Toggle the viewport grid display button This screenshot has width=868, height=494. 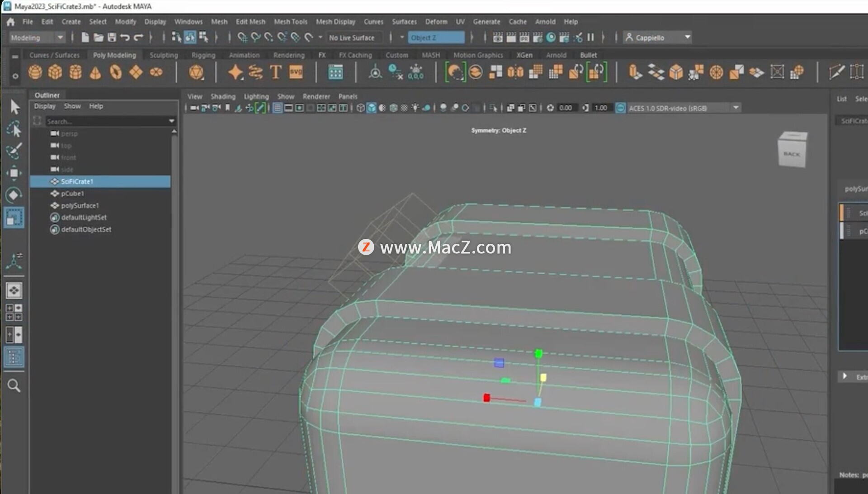[x=277, y=108]
